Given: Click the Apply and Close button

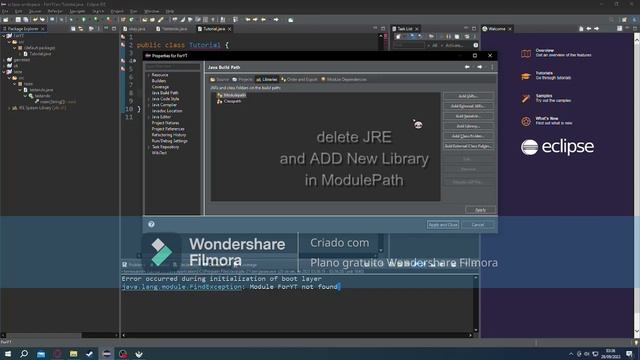Looking at the screenshot, I should (443, 225).
